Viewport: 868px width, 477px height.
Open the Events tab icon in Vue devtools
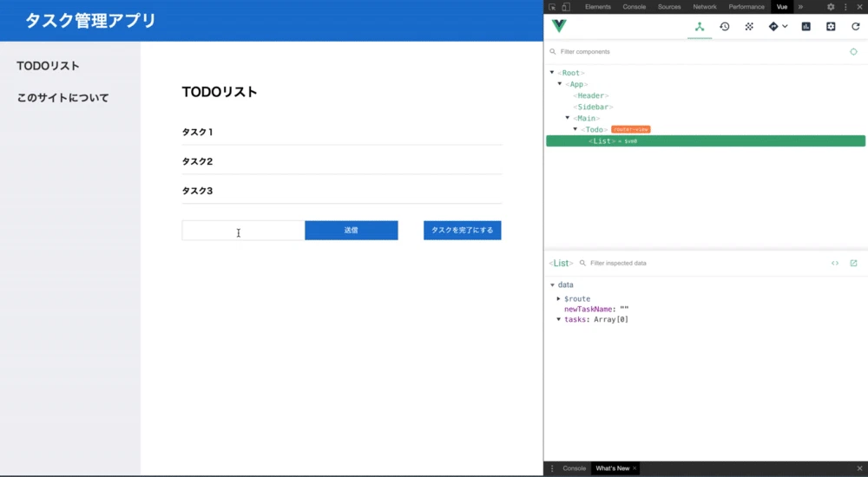tap(749, 27)
